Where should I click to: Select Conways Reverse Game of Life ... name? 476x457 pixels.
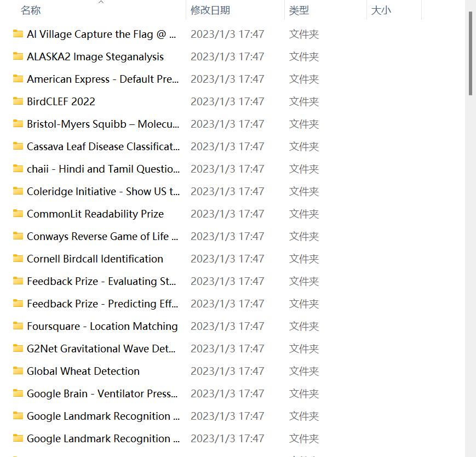102,237
